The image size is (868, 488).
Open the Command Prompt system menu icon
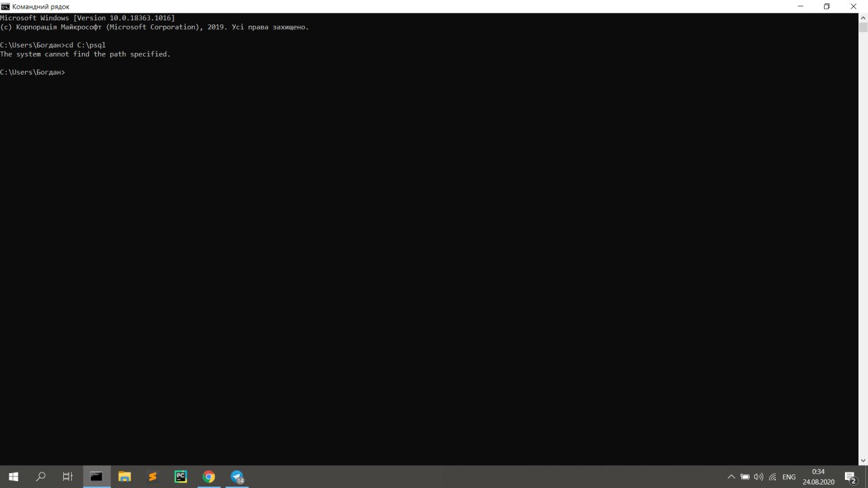[x=5, y=6]
